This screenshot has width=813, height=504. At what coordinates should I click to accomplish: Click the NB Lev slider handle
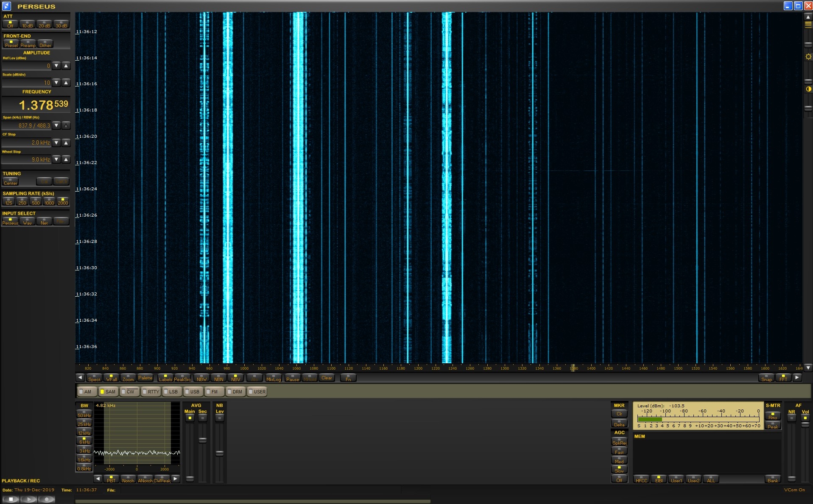click(x=219, y=453)
